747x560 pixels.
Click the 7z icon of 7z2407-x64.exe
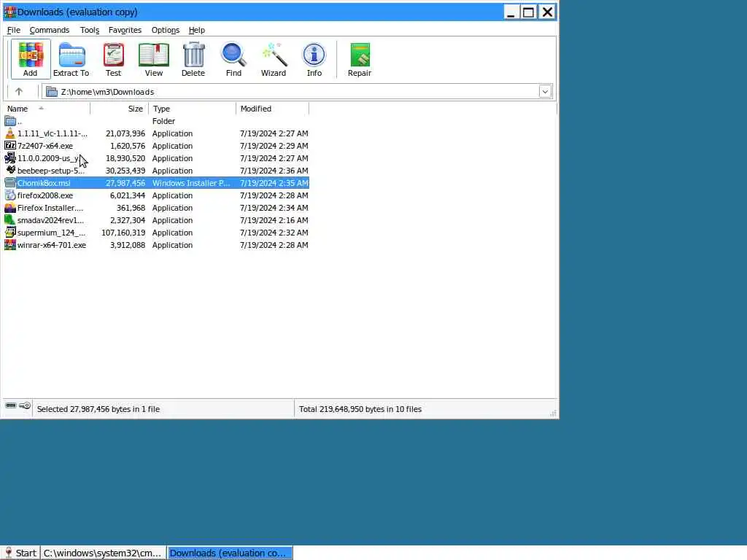tap(10, 146)
